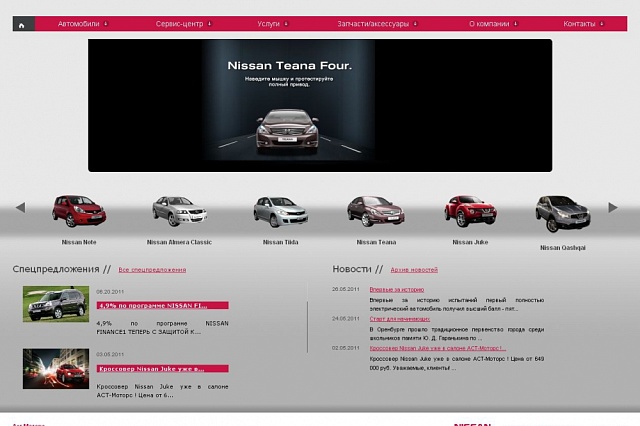
Task: Click the Nissan Note label
Action: click(79, 242)
